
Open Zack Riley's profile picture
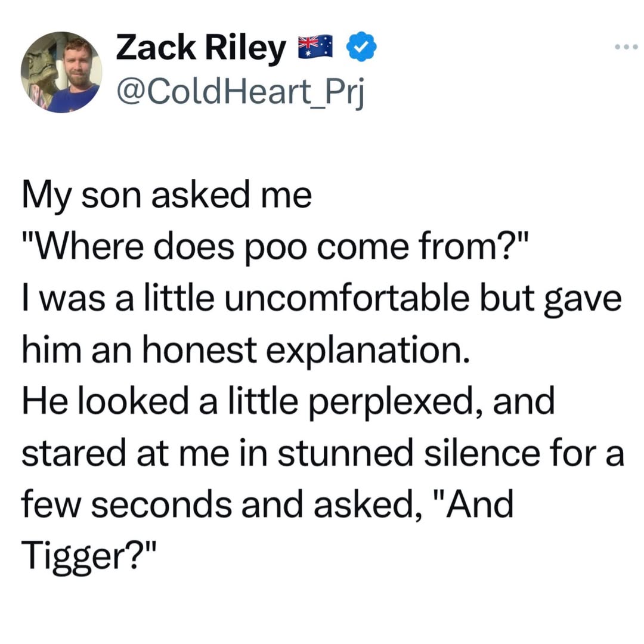(x=61, y=72)
